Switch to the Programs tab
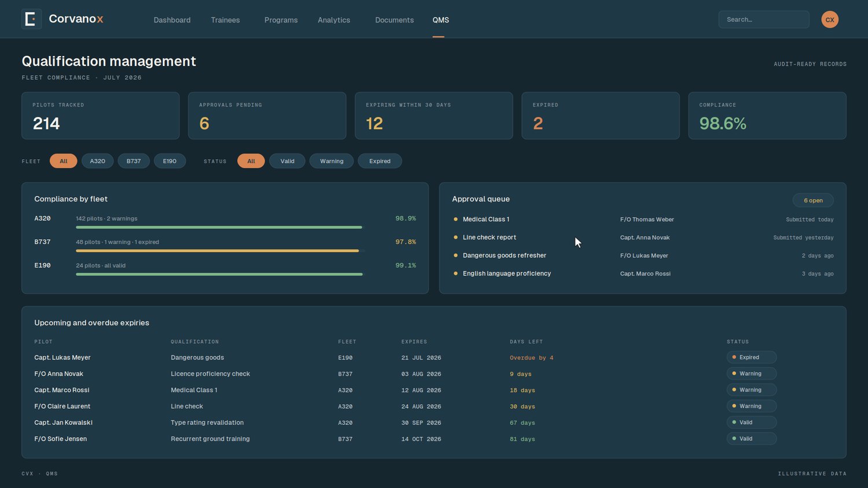This screenshot has width=868, height=488. 281,20
